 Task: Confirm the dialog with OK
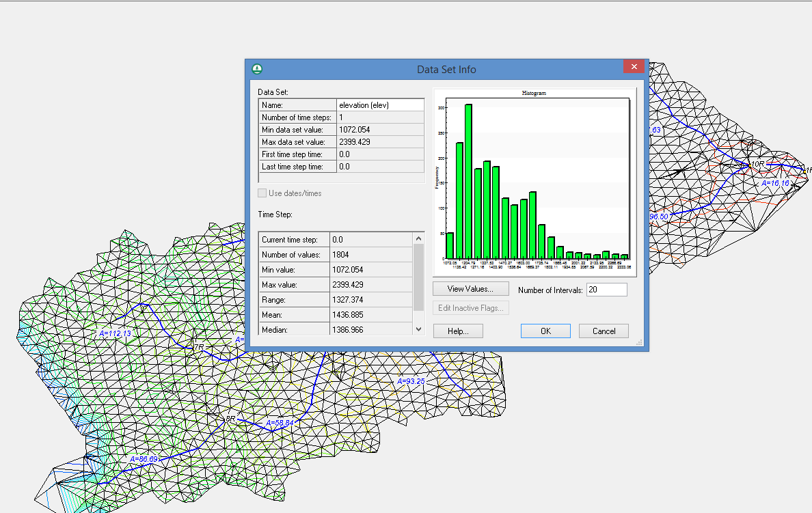click(x=545, y=331)
